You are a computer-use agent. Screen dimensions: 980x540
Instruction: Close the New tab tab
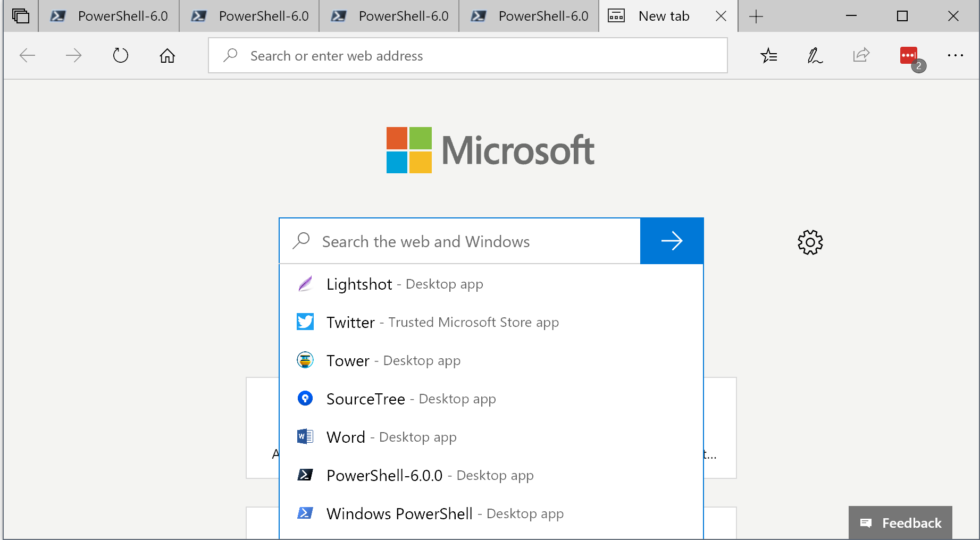pyautogui.click(x=721, y=16)
